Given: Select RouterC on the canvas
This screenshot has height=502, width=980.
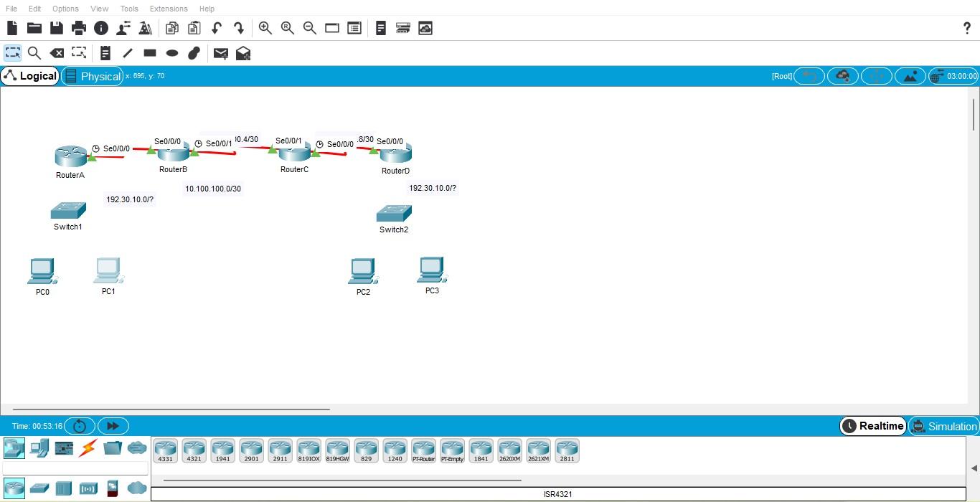Looking at the screenshot, I should (294, 152).
